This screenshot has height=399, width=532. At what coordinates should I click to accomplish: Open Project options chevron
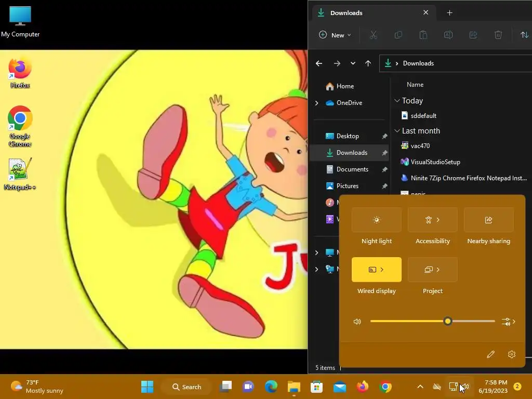pos(438,270)
